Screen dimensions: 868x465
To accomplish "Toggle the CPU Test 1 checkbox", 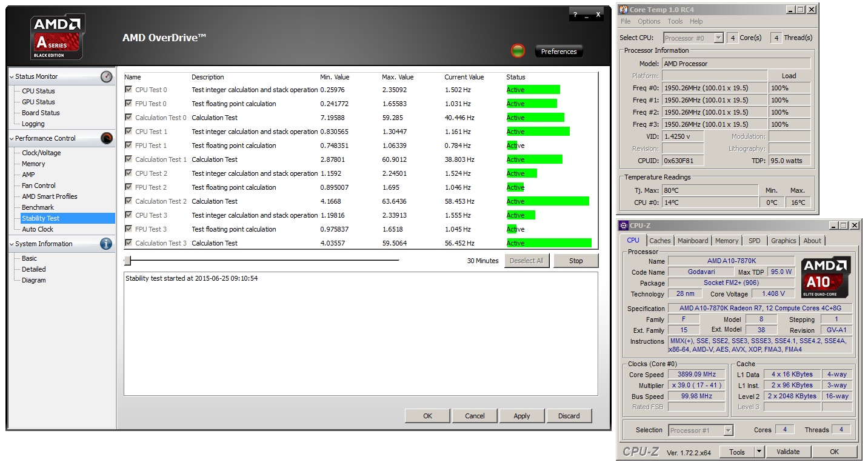I will pos(128,132).
